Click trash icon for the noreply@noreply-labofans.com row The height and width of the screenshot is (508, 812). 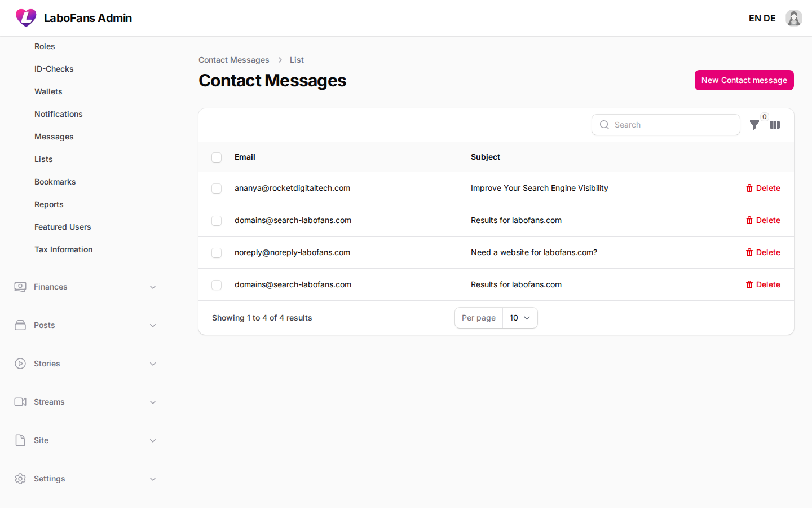[749, 252]
